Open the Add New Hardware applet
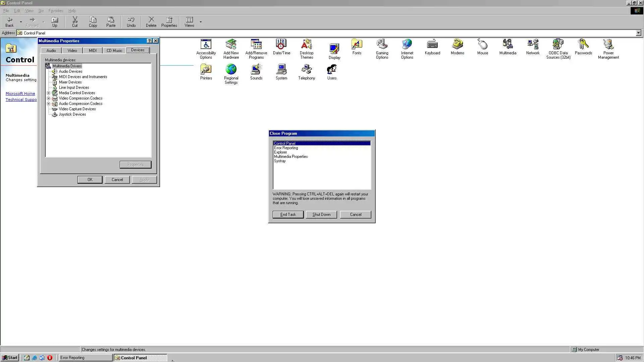Image resolution: width=644 pixels, height=362 pixels. click(x=231, y=45)
